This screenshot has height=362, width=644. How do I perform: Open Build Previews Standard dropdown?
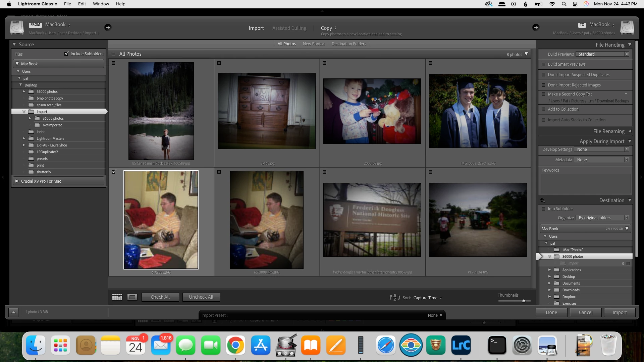(602, 54)
